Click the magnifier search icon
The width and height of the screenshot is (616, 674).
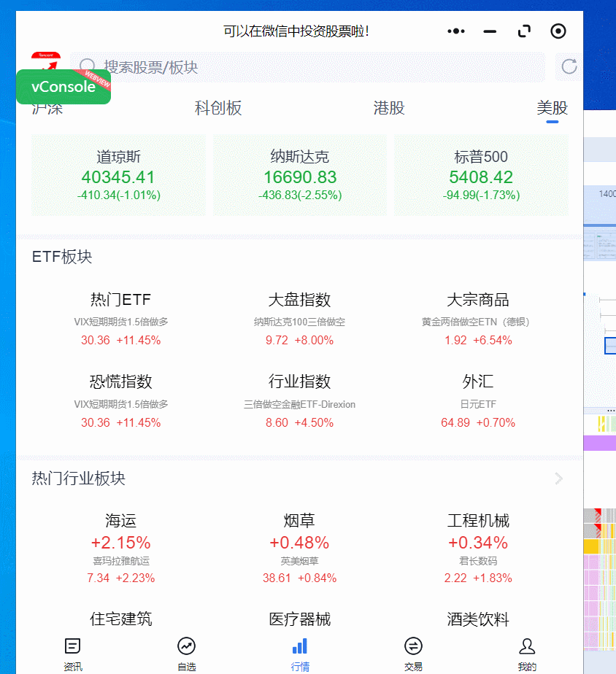pos(88,66)
